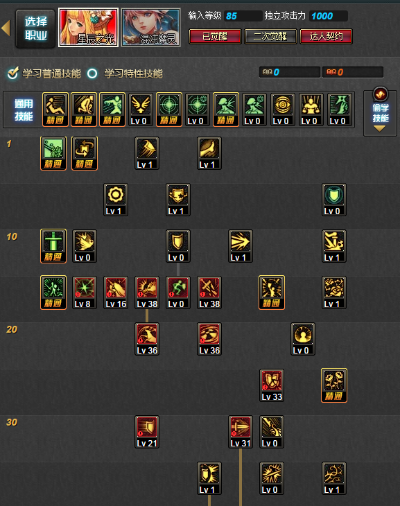Click the green cross sword skill icon
The height and width of the screenshot is (506, 400).
pos(53,246)
